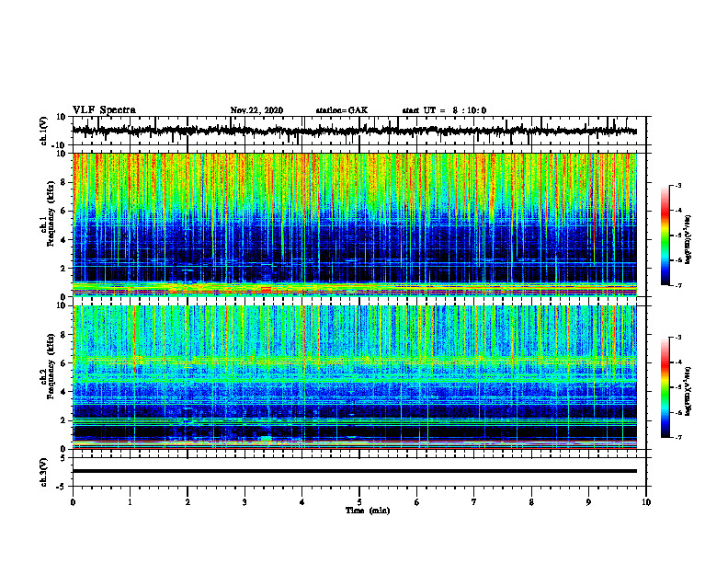Screen dimensions: 728x563
Task: Click the "-7" label on ch.1 color bar
Action: (677, 285)
